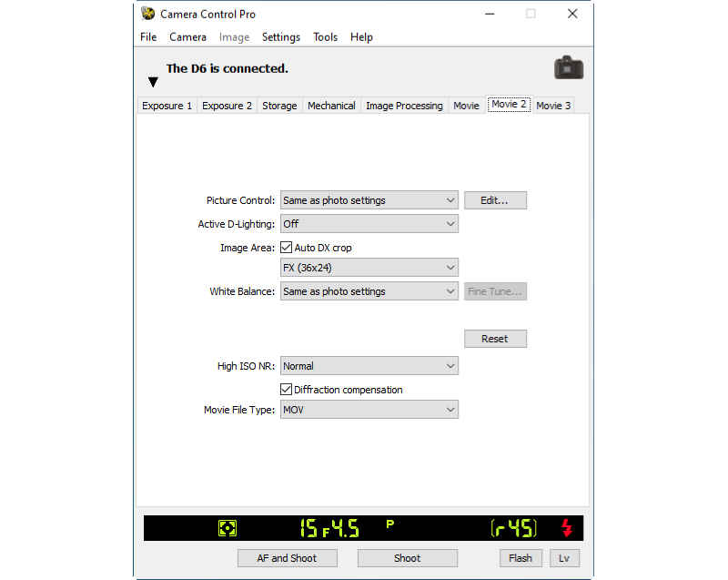Switch to the Exposure 1 tab
The width and height of the screenshot is (728, 580).
click(167, 106)
